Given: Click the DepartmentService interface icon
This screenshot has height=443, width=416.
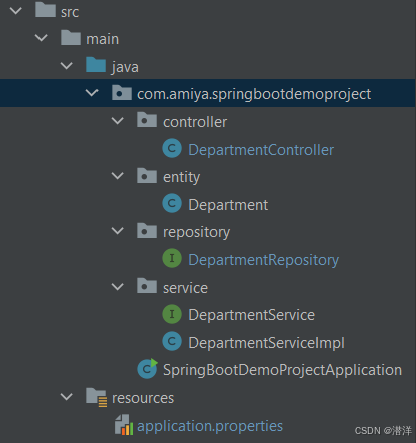Looking at the screenshot, I should pos(172,314).
